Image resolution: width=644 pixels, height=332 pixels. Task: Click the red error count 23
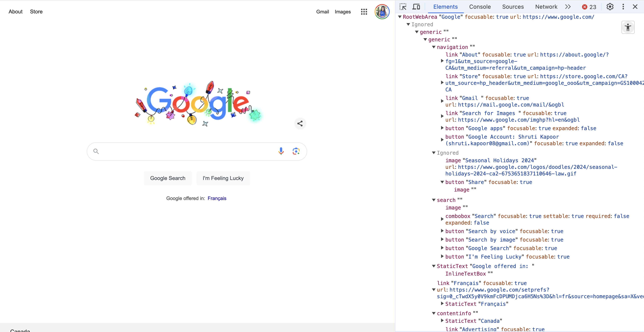click(x=589, y=7)
